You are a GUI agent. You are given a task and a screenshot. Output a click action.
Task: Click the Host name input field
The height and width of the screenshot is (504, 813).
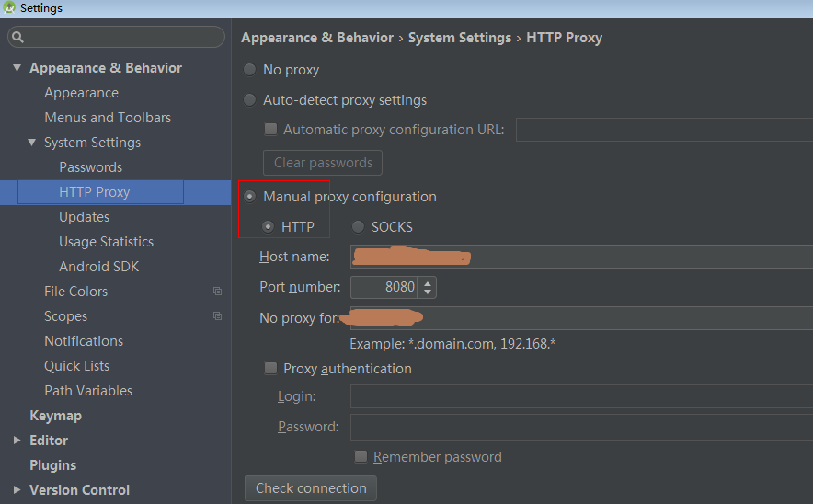pos(581,257)
